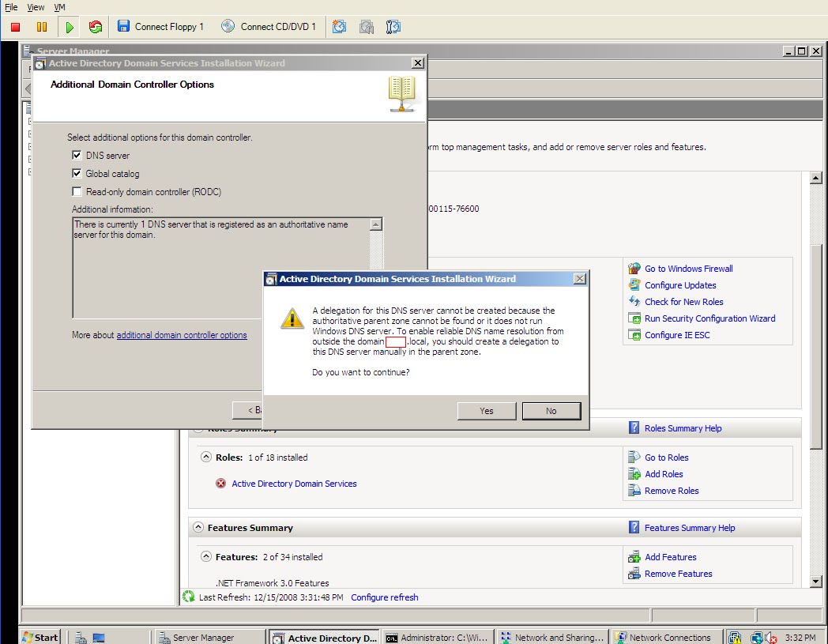Click the Remove Features icon
The image size is (828, 644).
coord(634,573)
